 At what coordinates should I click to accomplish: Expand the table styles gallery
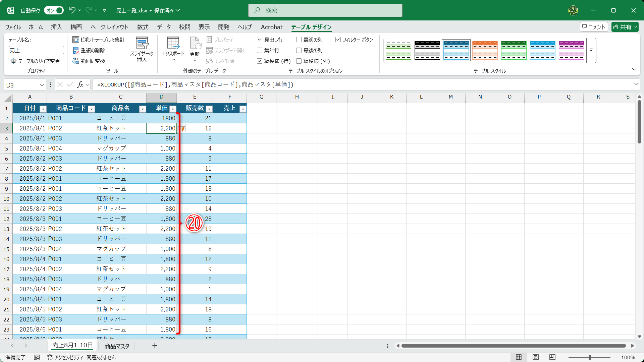click(x=591, y=50)
